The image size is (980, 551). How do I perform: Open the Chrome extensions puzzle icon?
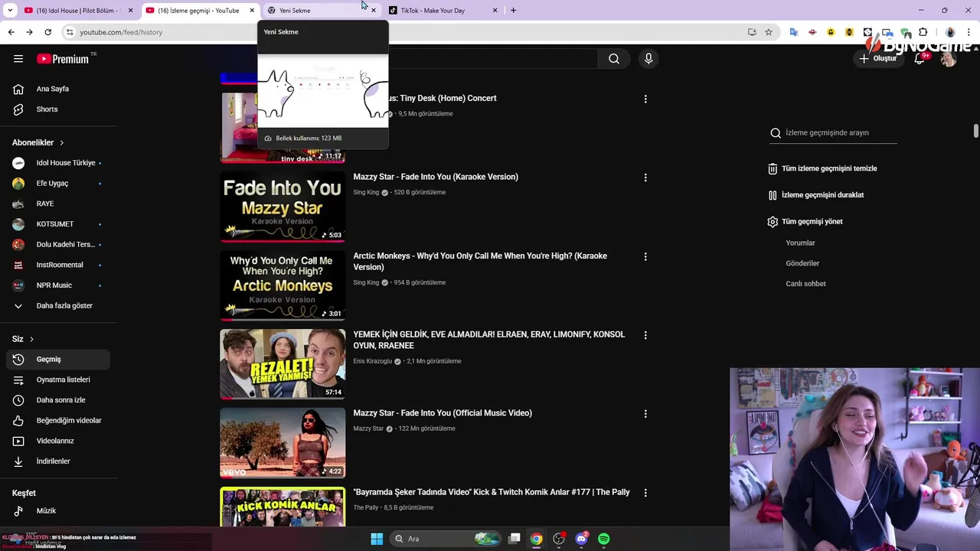[923, 32]
